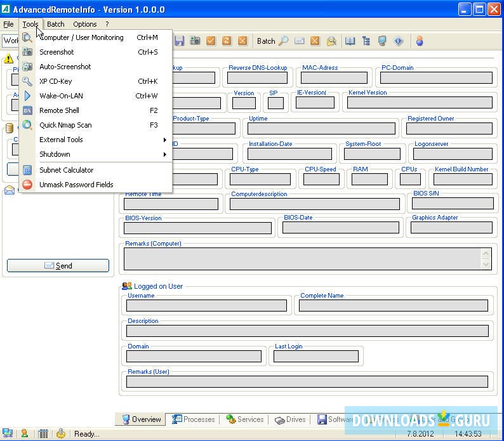Click the Batch magnifying glass icon

tap(283, 41)
